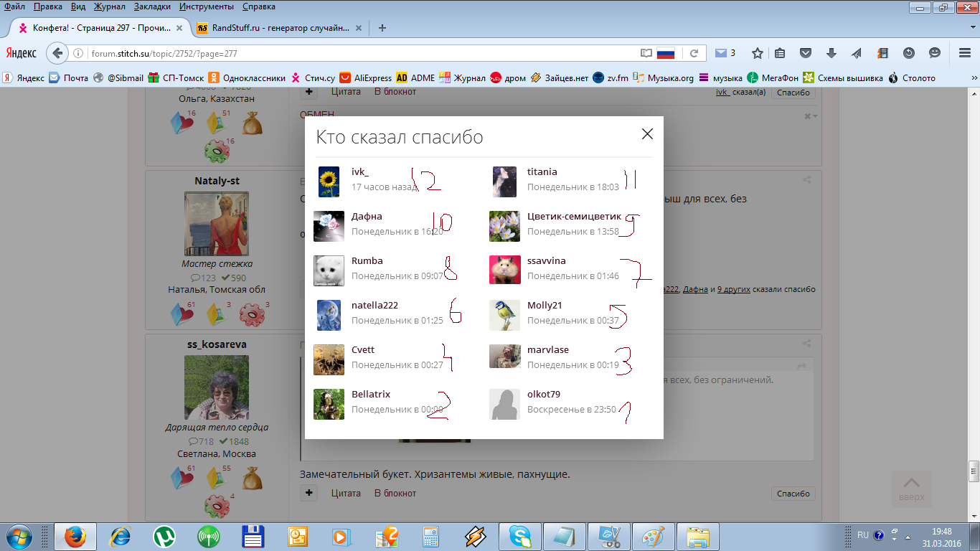This screenshot has width=980, height=551.
Task: Click the address bar URL field
Action: click(x=359, y=53)
